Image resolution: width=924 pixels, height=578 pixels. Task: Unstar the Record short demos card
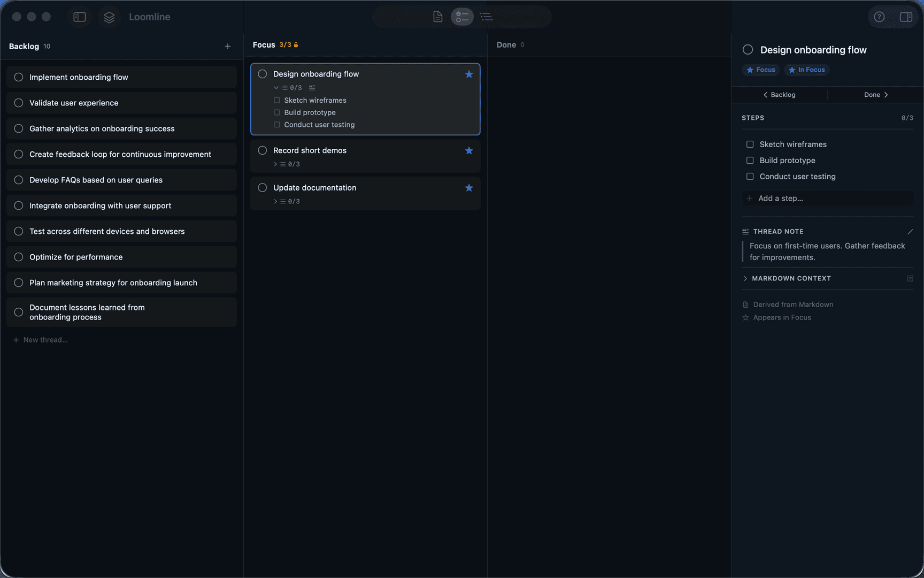click(x=469, y=150)
